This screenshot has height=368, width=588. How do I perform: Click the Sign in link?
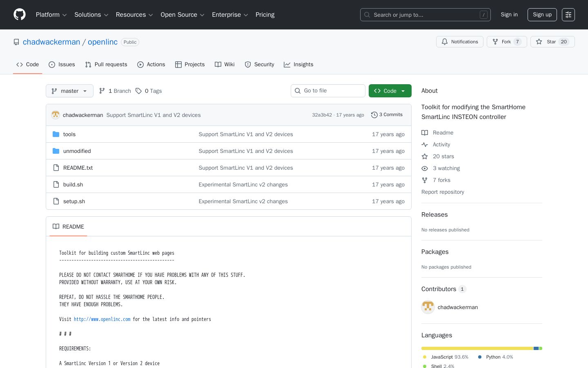click(509, 15)
